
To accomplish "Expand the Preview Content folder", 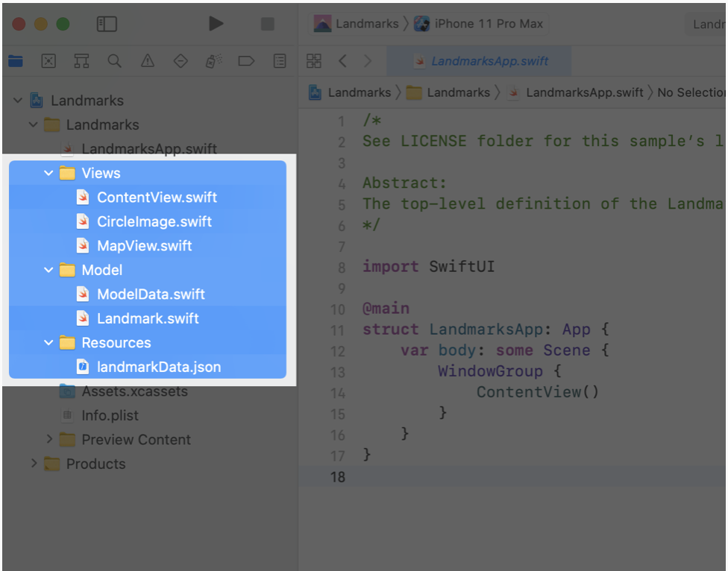I will pos(49,439).
